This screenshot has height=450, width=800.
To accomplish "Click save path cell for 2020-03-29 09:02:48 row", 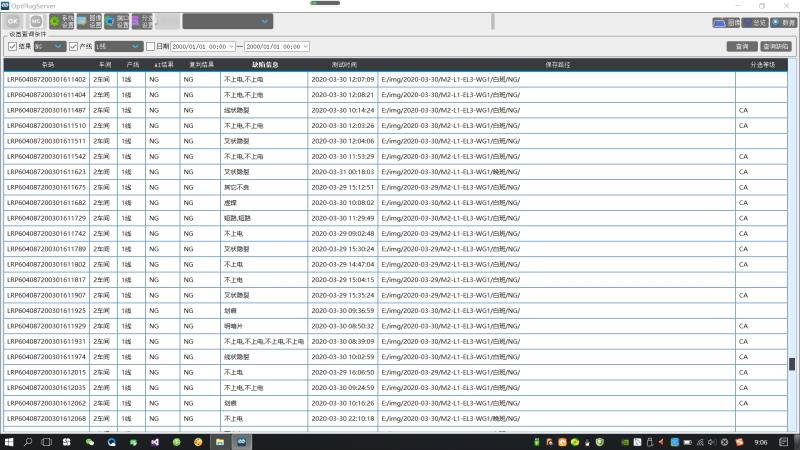I will pos(556,234).
